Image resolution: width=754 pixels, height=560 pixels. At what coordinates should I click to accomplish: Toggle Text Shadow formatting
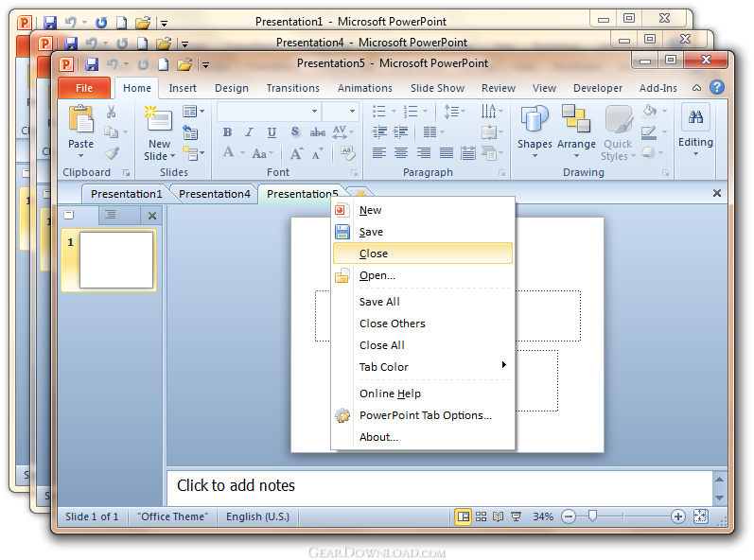295,131
